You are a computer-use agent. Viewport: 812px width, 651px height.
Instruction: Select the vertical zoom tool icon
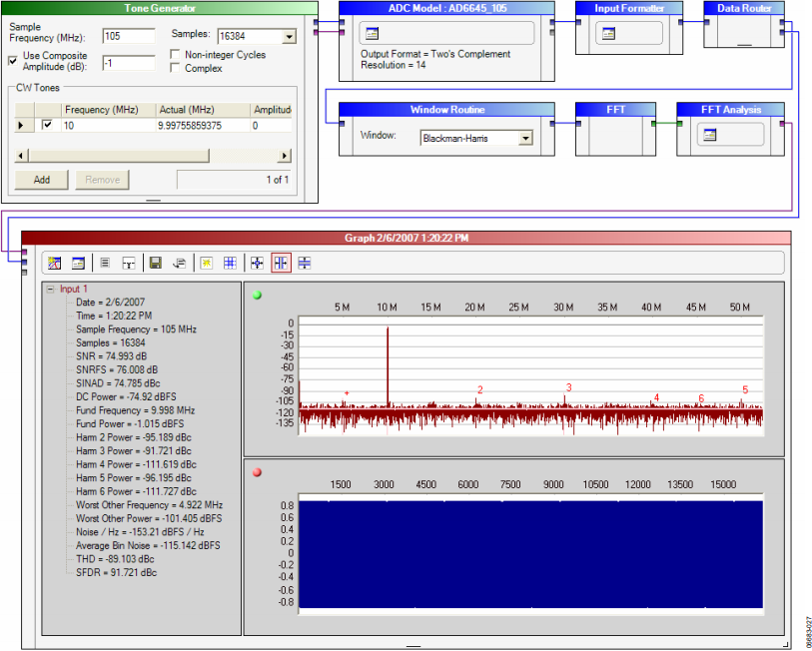305,263
